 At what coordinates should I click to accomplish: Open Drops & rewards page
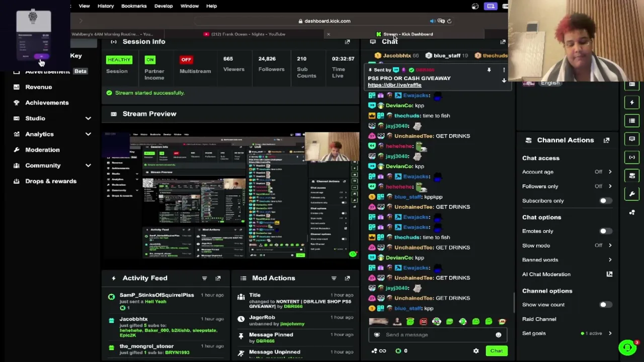51,181
